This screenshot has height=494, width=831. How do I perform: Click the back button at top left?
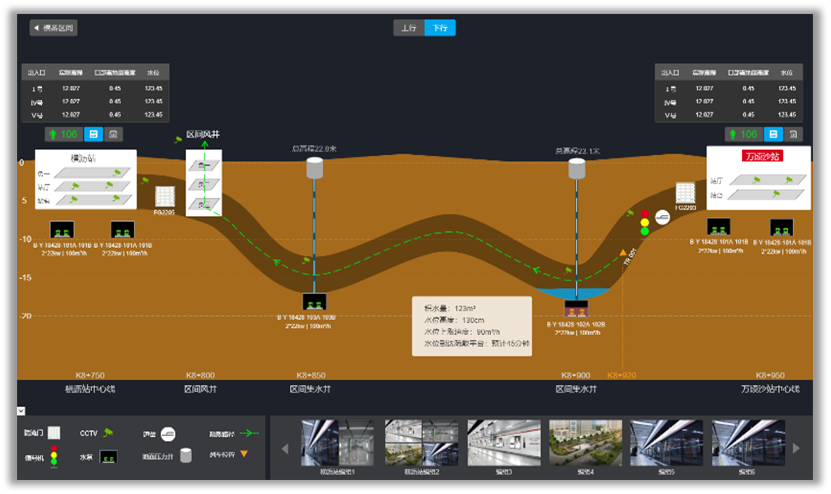pos(53,28)
